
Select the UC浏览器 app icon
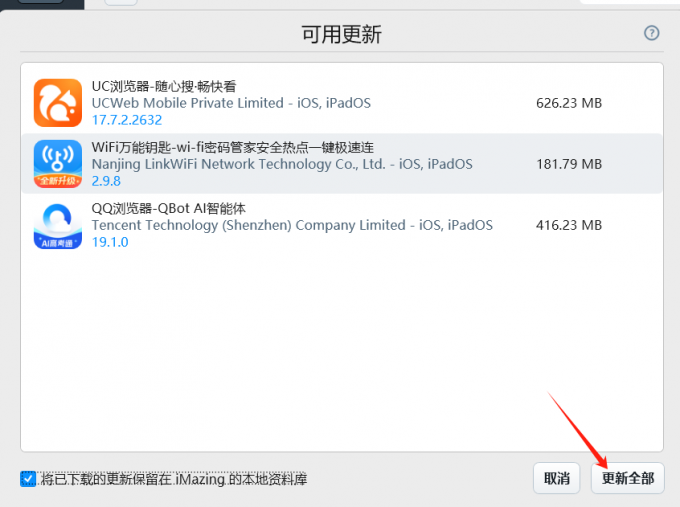[58, 103]
